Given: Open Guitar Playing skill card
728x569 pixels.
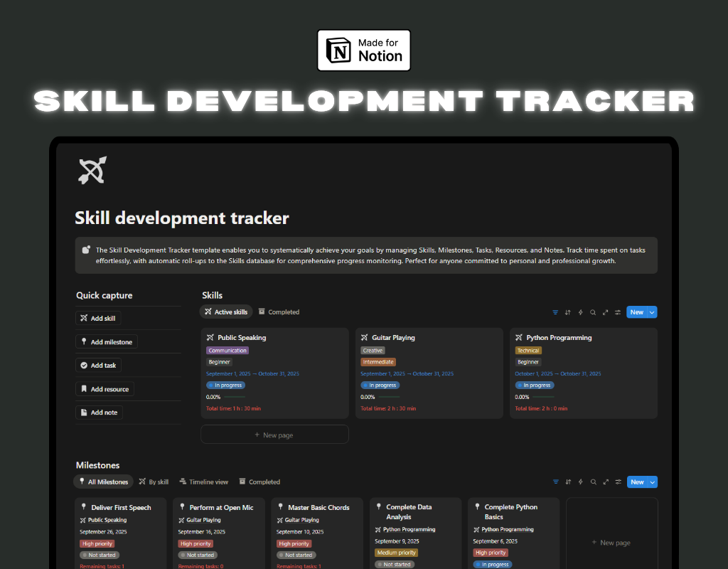Looking at the screenshot, I should point(429,373).
